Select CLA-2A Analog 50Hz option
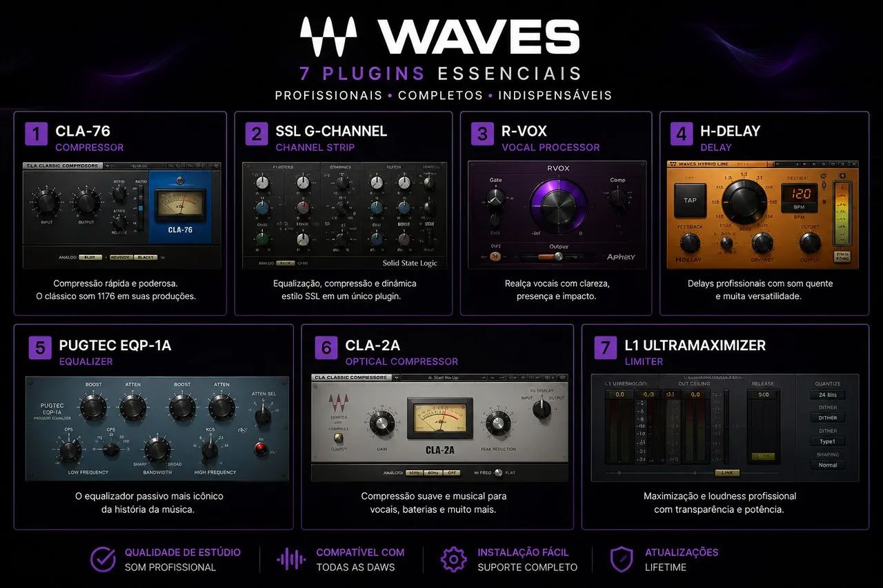The height and width of the screenshot is (588, 883). (413, 473)
